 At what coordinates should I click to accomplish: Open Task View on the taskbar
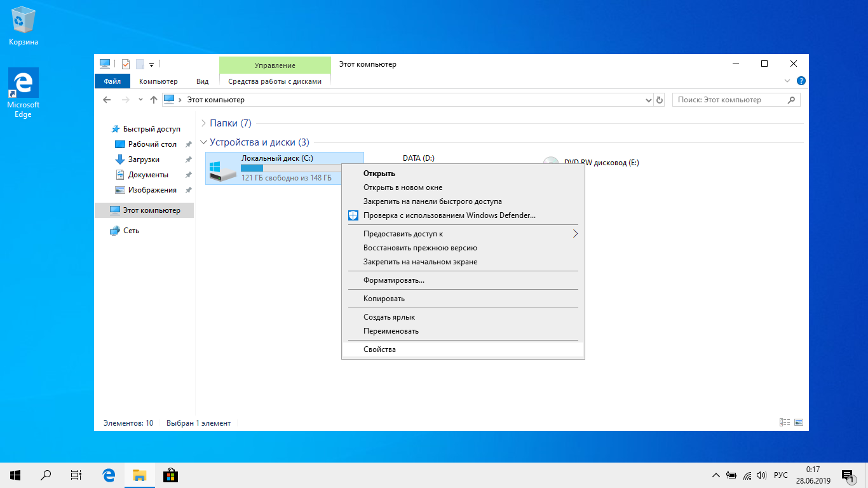click(x=76, y=475)
